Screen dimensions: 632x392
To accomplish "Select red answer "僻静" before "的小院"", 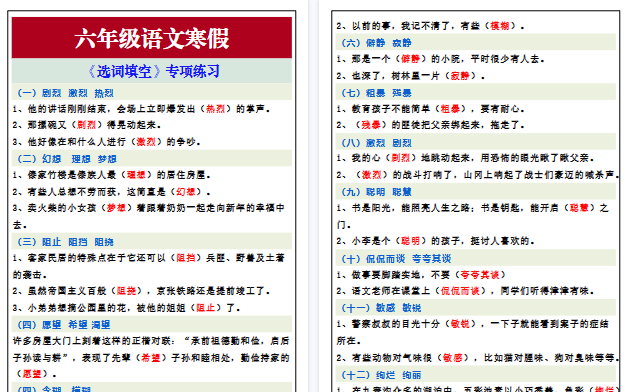I will coord(411,59).
